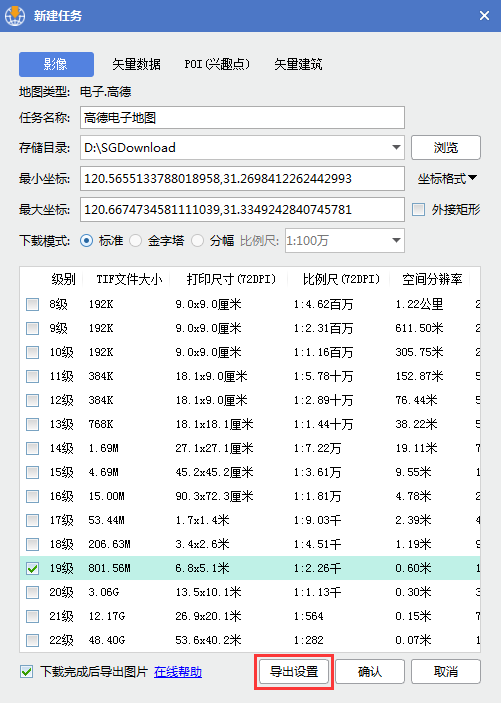This screenshot has height=703, width=501.
Task: Toggle 下载完成后导出图片 checkbox
Action: coord(26,672)
